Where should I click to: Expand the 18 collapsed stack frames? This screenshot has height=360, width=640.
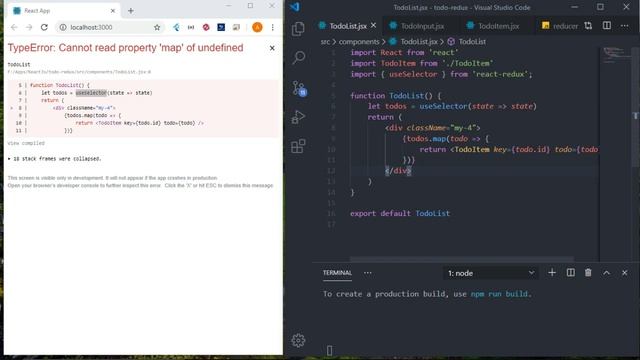pyautogui.click(x=54, y=159)
